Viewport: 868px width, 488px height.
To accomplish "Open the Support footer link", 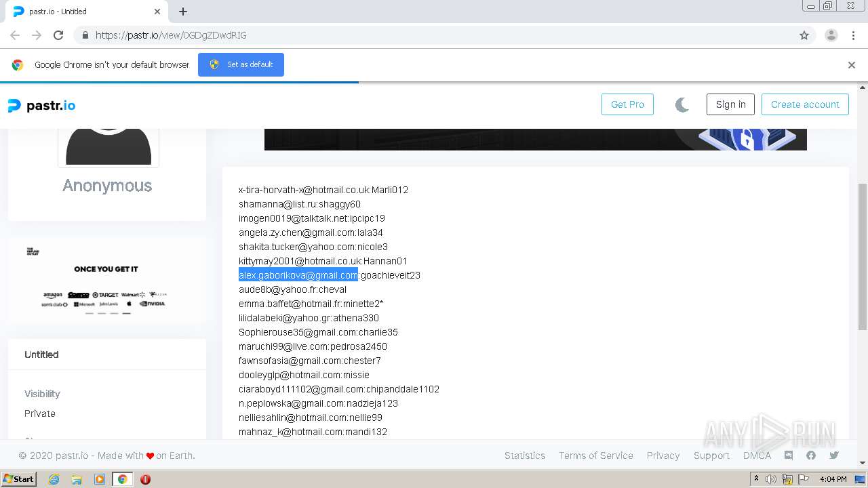I will tap(711, 455).
